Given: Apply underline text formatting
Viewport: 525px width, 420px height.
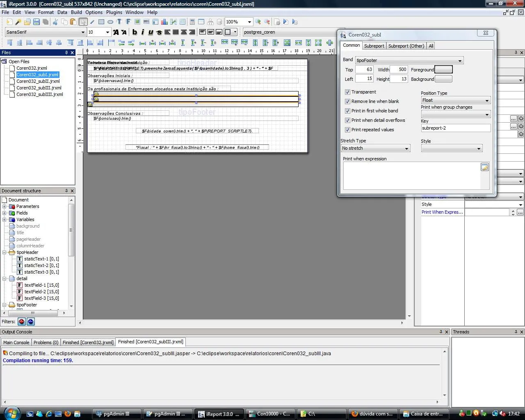Looking at the screenshot, I should (151, 32).
